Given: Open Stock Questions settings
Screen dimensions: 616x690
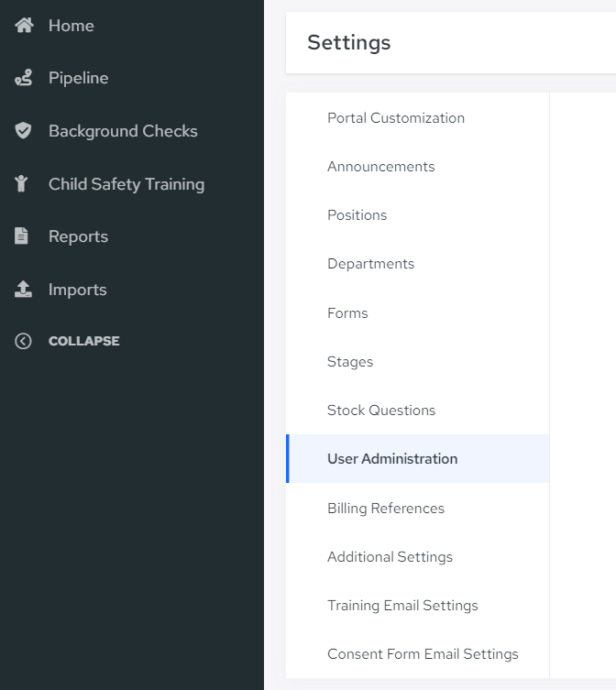Looking at the screenshot, I should point(417,411).
